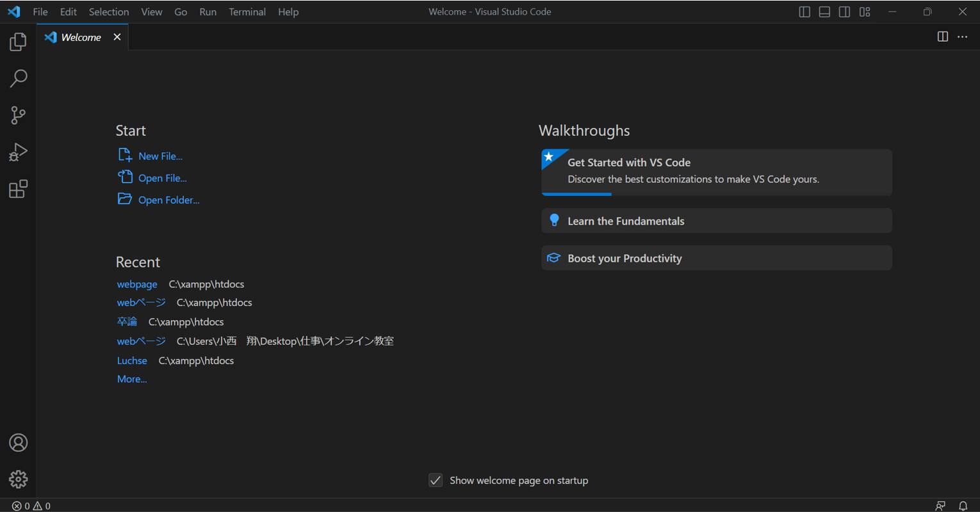980x512 pixels.
Task: Open recent Luchse folder
Action: [x=132, y=360]
